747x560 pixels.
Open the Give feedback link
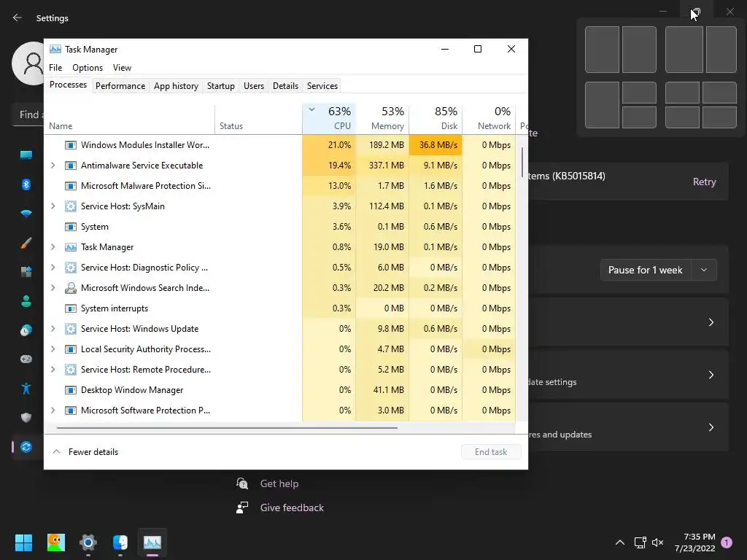click(292, 507)
